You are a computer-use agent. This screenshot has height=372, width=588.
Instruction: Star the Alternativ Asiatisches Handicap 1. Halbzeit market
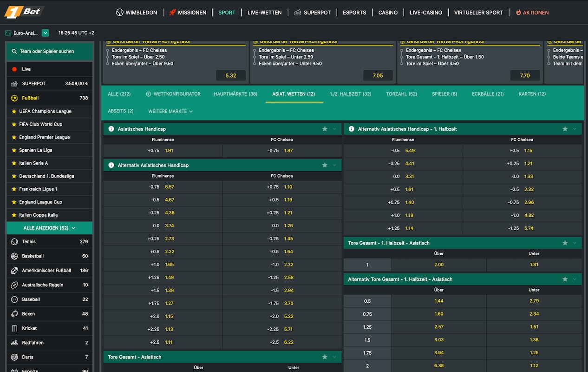565,129
